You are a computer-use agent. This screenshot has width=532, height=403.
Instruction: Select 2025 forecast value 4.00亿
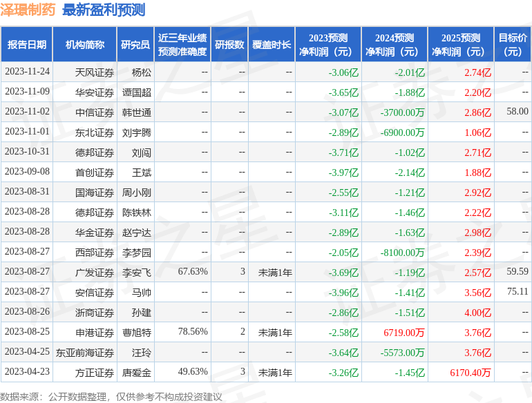coord(477,313)
